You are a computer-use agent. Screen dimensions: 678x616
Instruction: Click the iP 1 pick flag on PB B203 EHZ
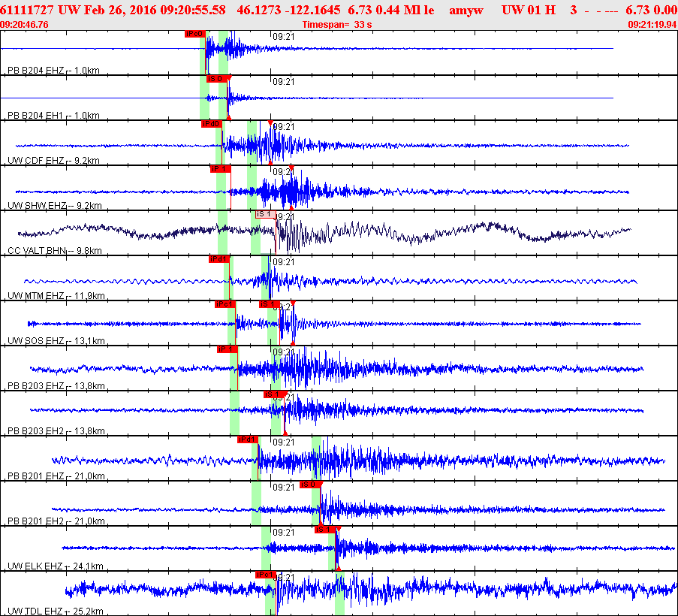[227, 349]
